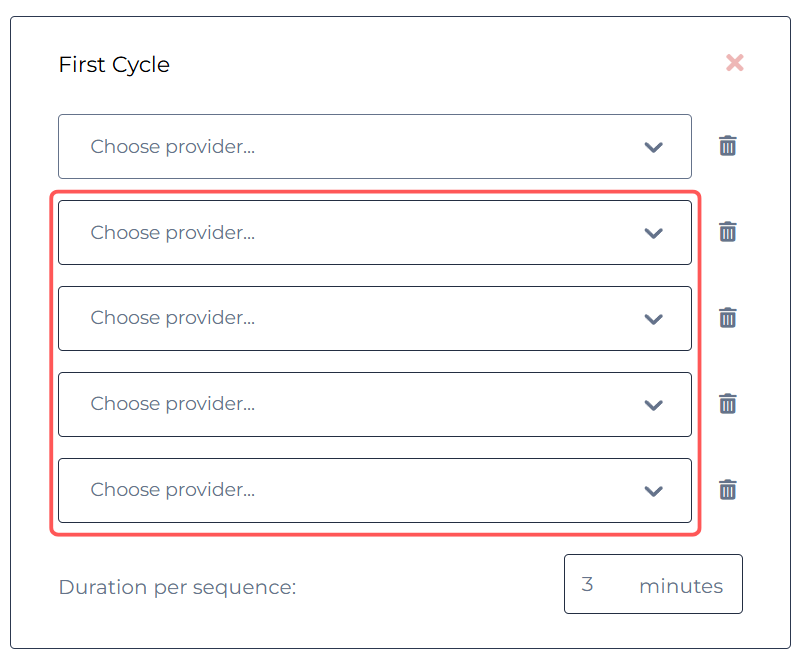The image size is (800, 661).
Task: Open the fifth Choose provider dropdown
Action: (375, 490)
